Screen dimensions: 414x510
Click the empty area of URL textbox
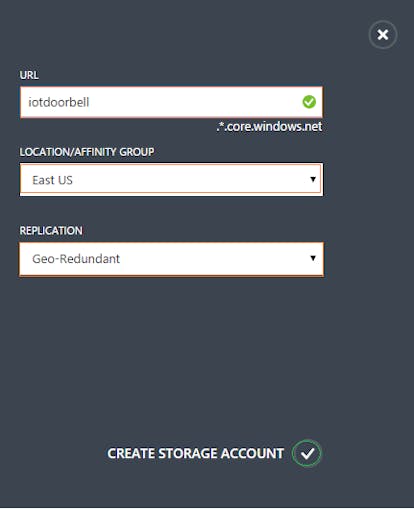(195, 102)
